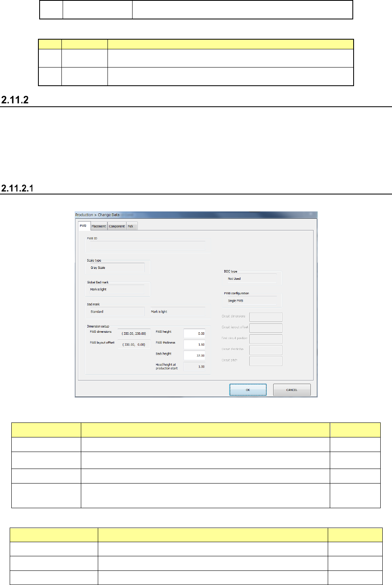Click the Global Bad mark 'Mark is light' field
The height and width of the screenshot is (585, 392).
pyautogui.click(x=116, y=289)
